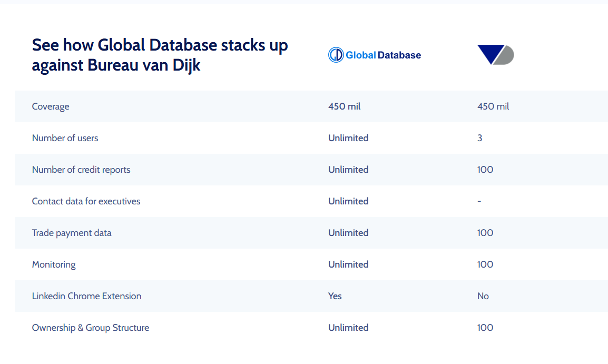Click the Trade payment data label
The width and height of the screenshot is (608, 364).
(72, 233)
